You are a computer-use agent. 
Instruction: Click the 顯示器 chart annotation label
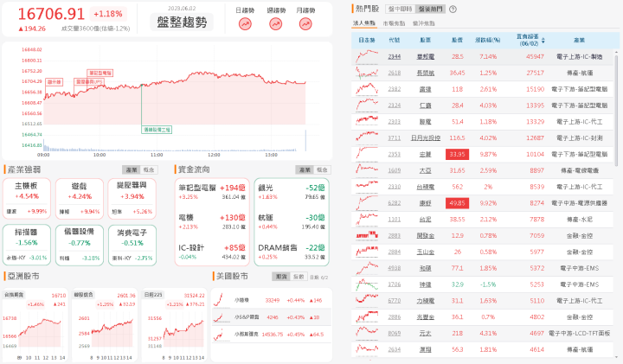point(55,82)
